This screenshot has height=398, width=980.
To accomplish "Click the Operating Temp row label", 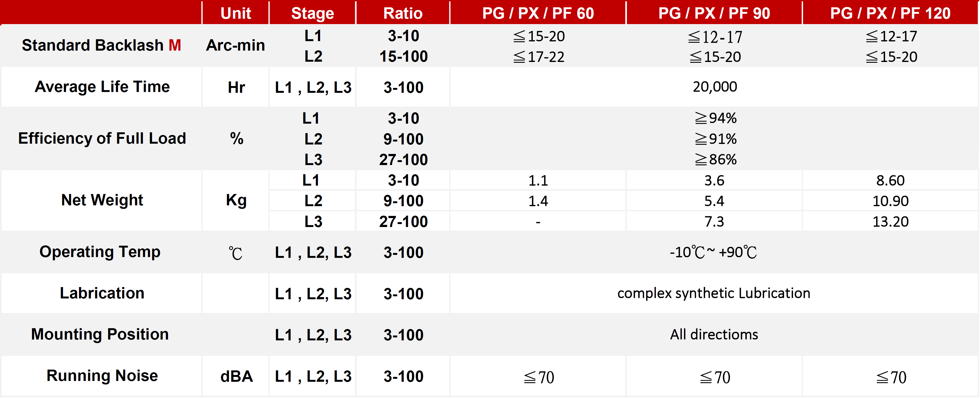I will point(100,252).
